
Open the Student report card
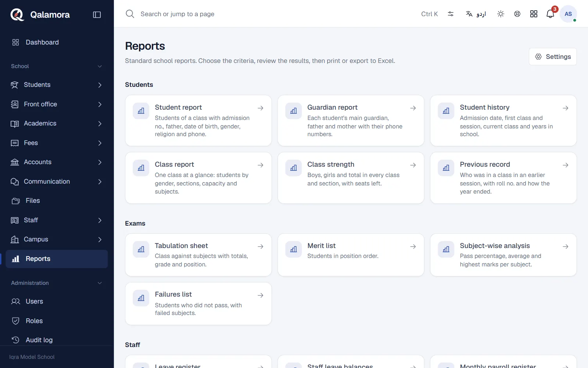click(198, 121)
